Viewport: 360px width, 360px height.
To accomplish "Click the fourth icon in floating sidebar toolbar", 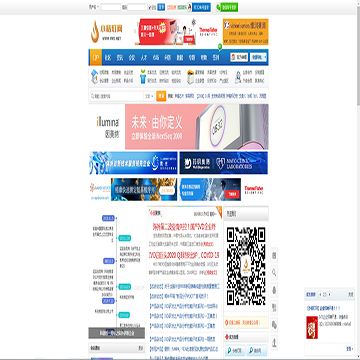I will [x=274, y=307].
